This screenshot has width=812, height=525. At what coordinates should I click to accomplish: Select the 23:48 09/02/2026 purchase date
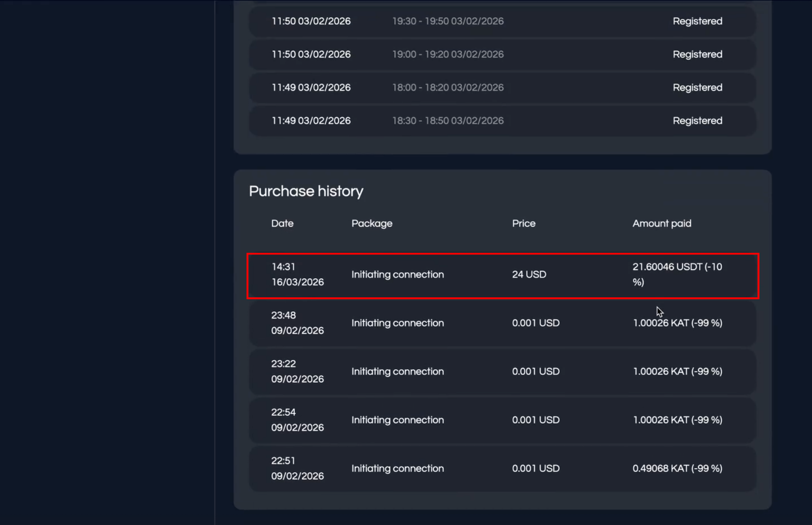coord(297,323)
